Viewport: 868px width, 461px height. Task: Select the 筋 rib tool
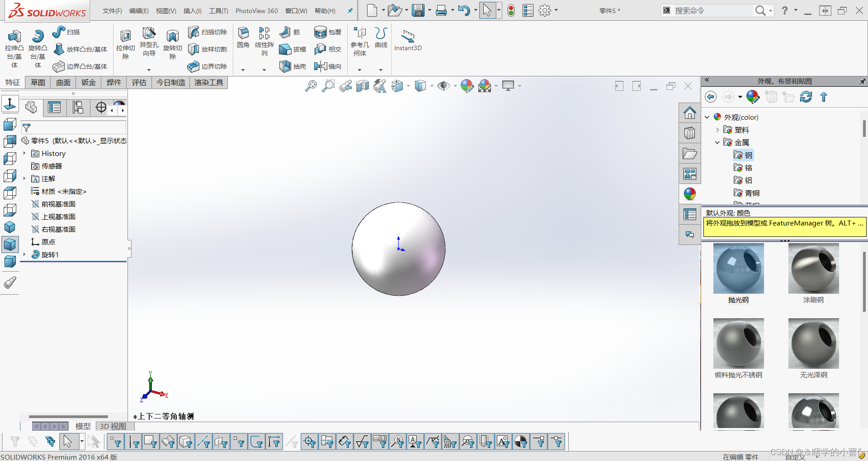pyautogui.click(x=290, y=32)
